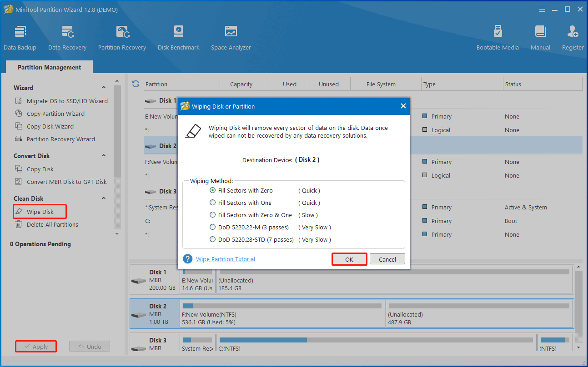Image resolution: width=588 pixels, height=367 pixels.
Task: Cancel the wipe dialog
Action: tap(387, 259)
